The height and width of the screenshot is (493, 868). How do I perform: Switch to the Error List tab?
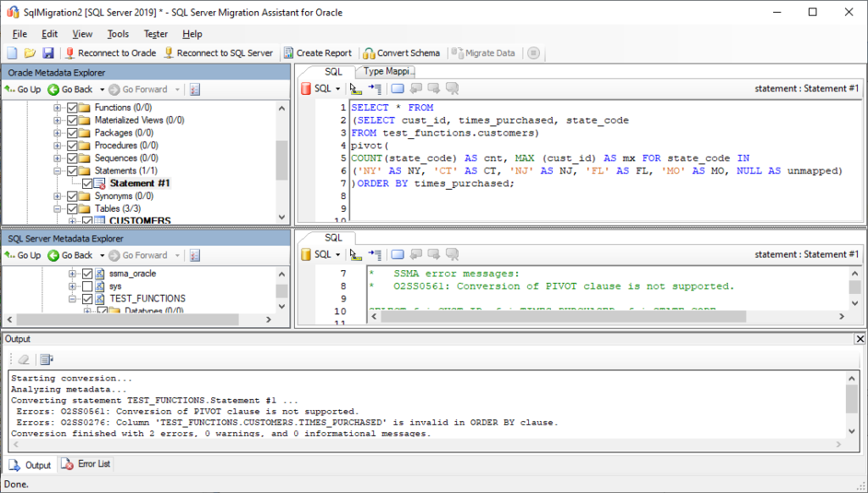[x=86, y=463]
